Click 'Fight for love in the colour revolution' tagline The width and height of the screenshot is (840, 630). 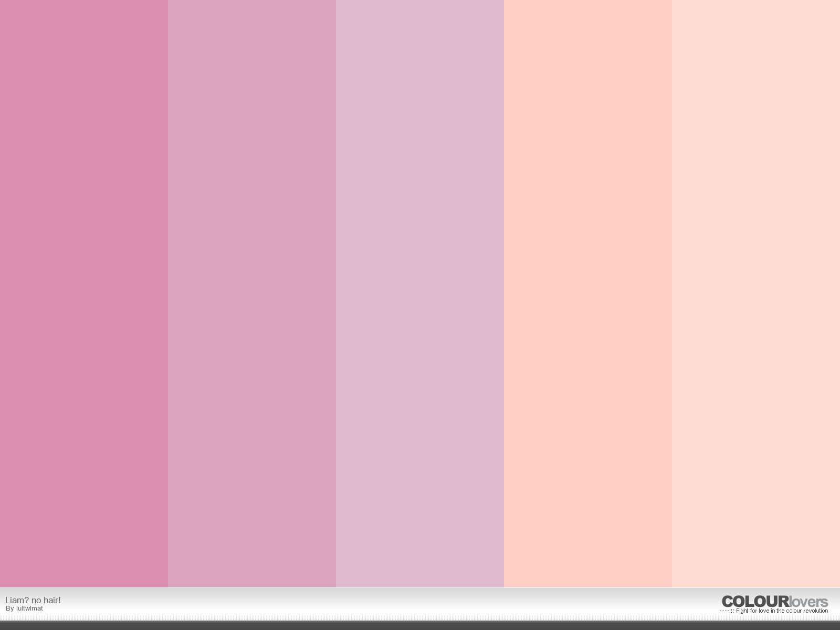click(782, 611)
